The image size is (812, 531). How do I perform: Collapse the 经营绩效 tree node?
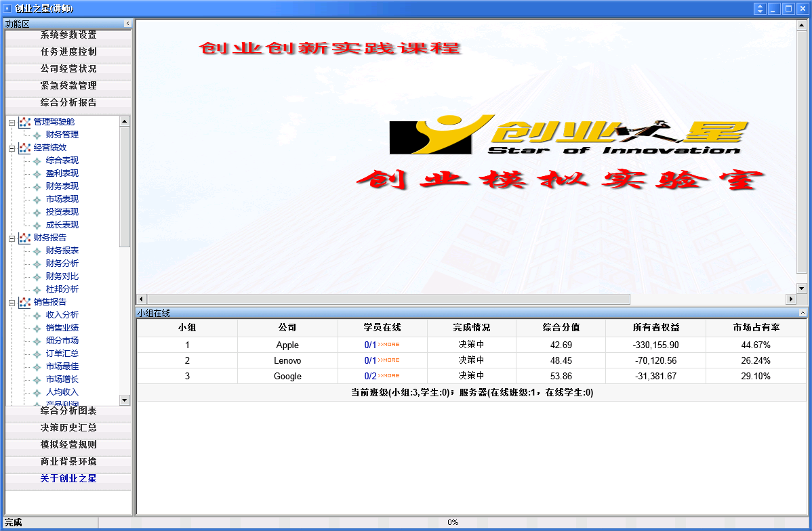12,148
